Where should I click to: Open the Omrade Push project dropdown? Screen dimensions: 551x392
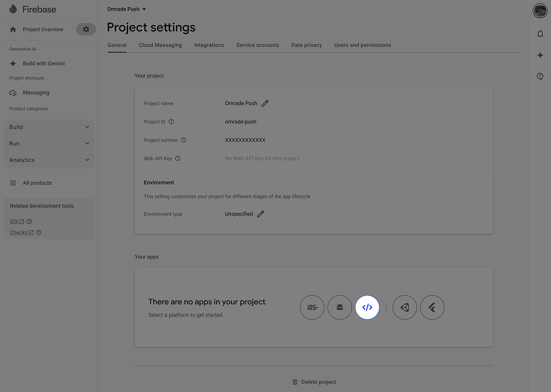pos(127,9)
